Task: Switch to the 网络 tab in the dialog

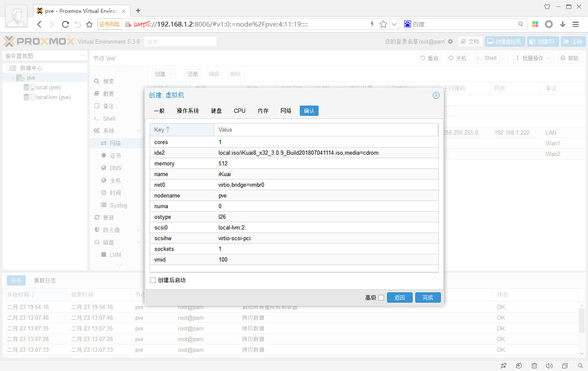Action: [x=286, y=111]
